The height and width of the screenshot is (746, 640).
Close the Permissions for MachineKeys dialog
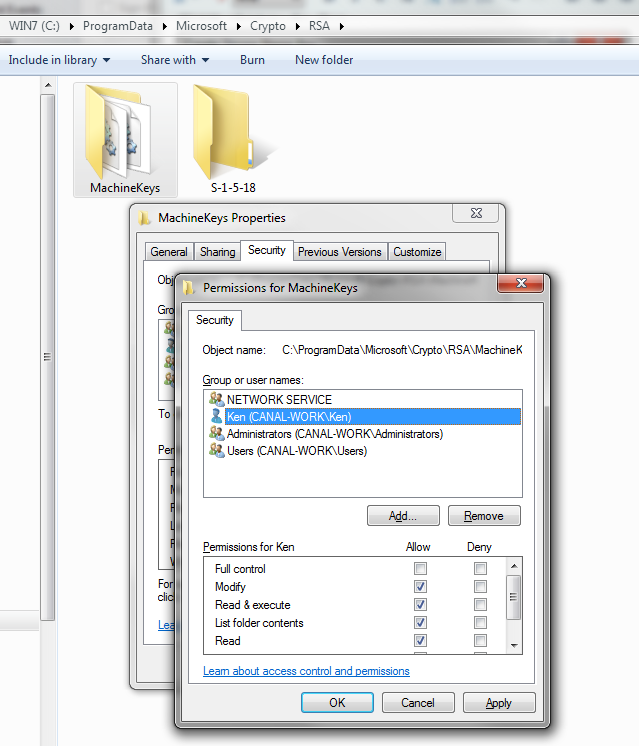521,283
